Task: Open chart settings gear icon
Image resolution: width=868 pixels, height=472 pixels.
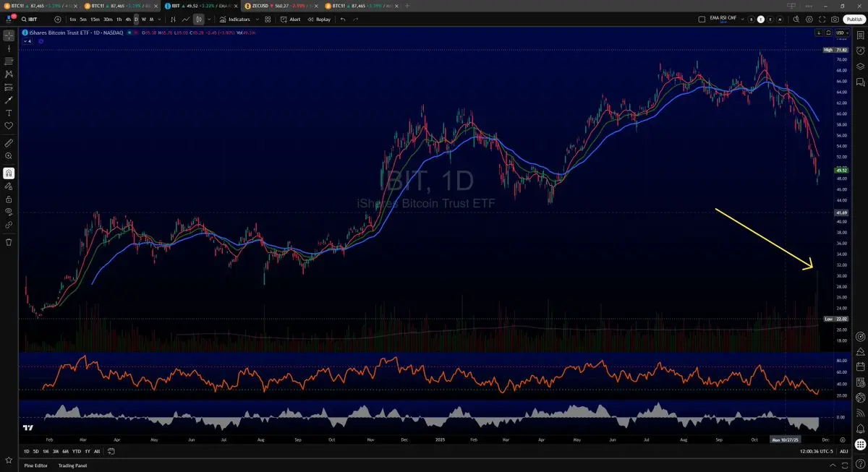Action: [x=809, y=20]
